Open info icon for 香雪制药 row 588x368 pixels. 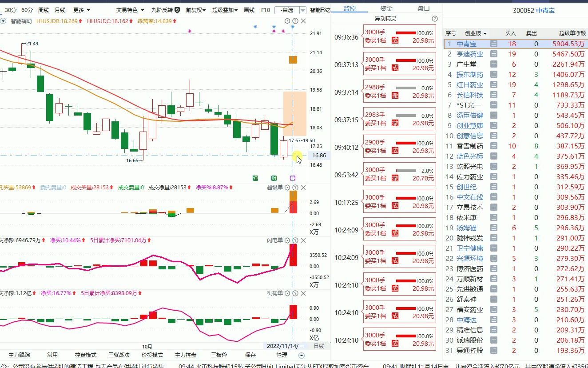(494, 146)
